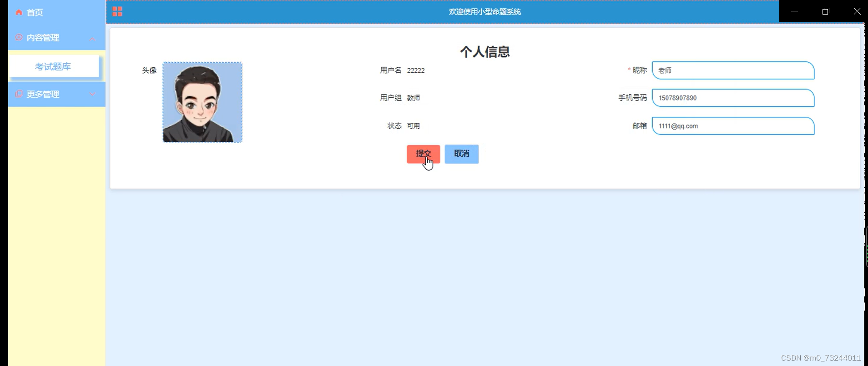Click the 用户名 label
Screen dimensions: 868x366
pos(391,70)
